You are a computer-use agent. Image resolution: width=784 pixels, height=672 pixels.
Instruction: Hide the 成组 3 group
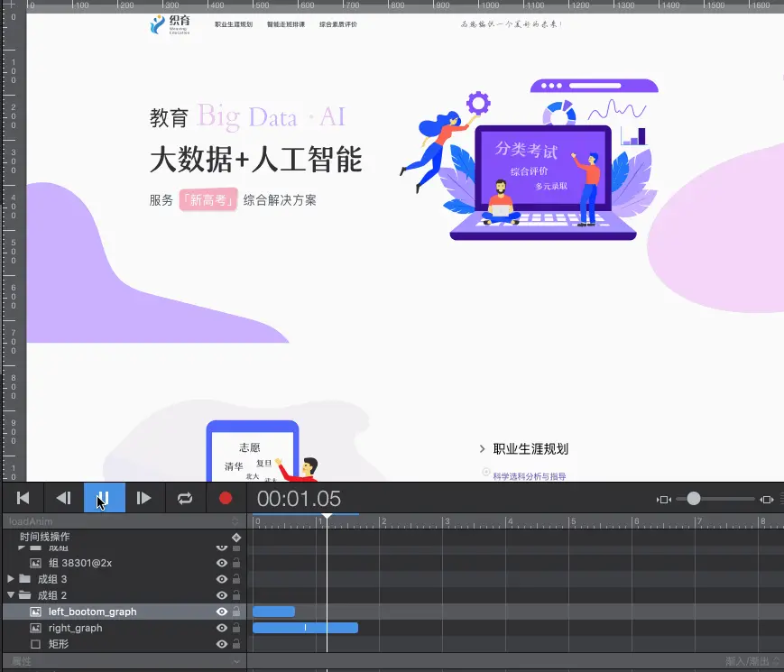click(222, 579)
